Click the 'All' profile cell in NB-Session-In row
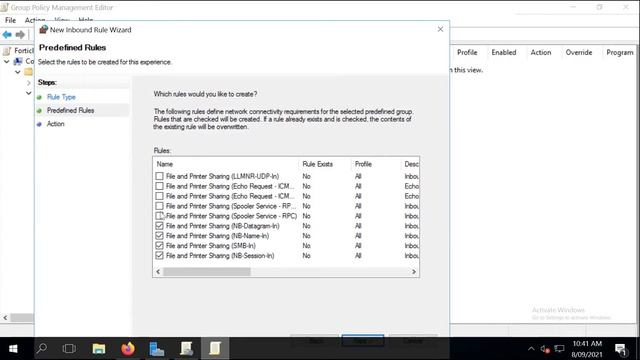 coord(358,256)
